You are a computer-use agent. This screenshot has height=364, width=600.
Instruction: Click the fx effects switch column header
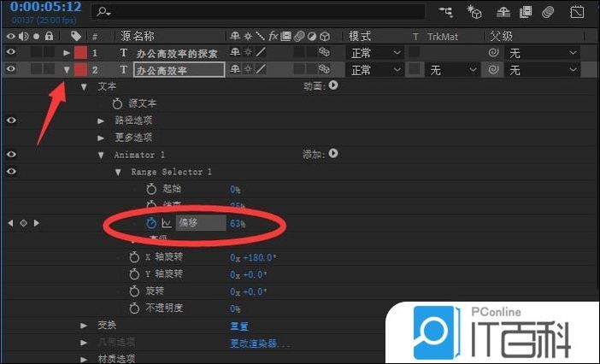(273, 37)
